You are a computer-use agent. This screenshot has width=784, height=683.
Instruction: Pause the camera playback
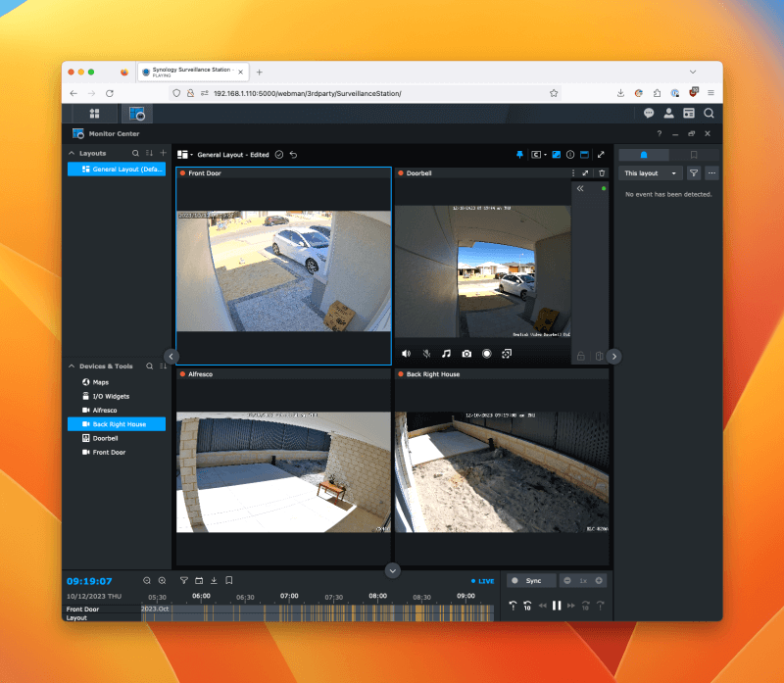pos(557,606)
